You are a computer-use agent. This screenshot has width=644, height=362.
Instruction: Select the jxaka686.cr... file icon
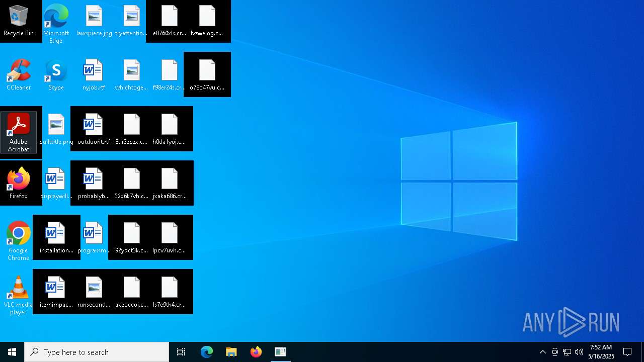point(170,184)
